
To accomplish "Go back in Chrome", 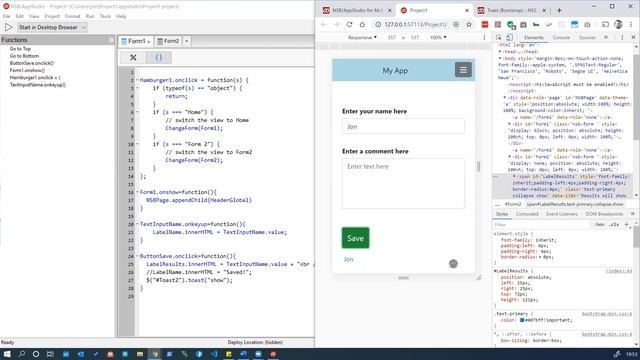I will (324, 24).
